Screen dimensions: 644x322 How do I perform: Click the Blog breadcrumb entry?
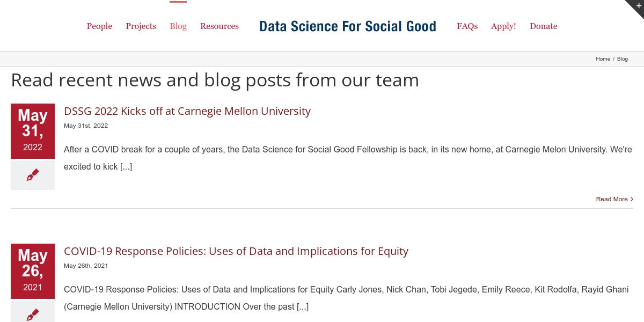tap(623, 59)
